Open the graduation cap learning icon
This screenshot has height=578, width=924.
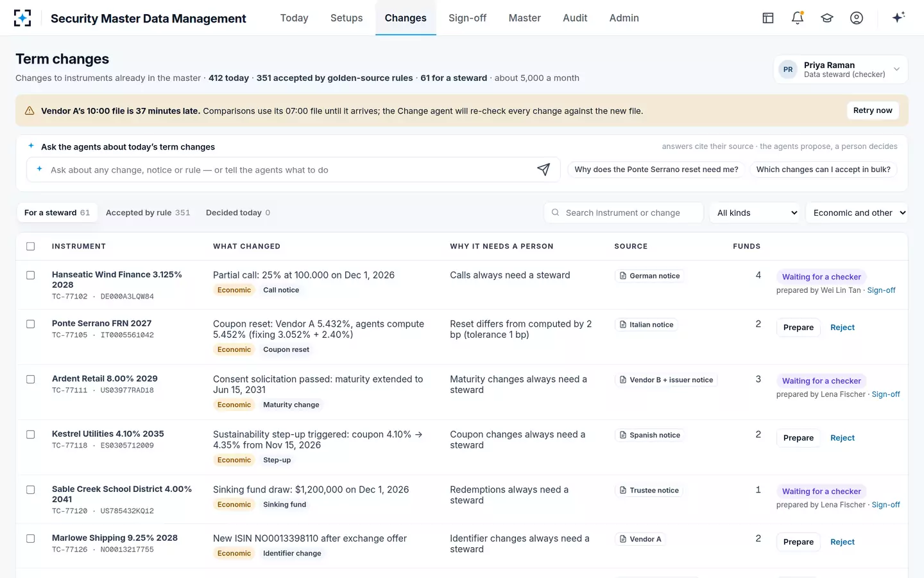827,18
